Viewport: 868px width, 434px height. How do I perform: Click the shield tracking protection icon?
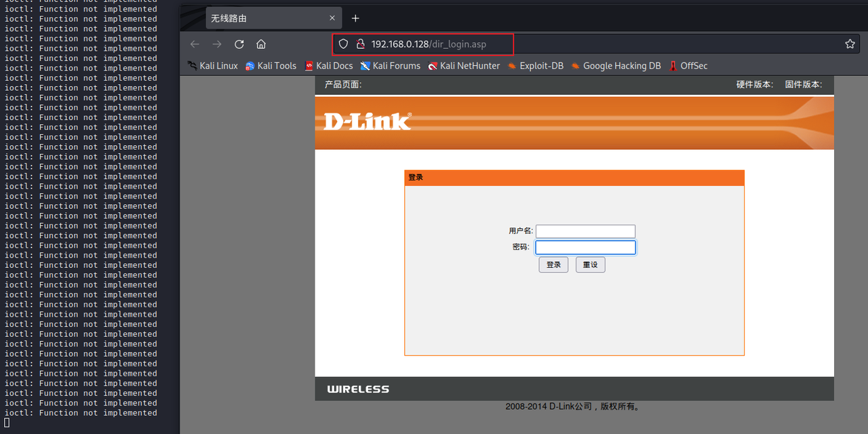pyautogui.click(x=344, y=44)
